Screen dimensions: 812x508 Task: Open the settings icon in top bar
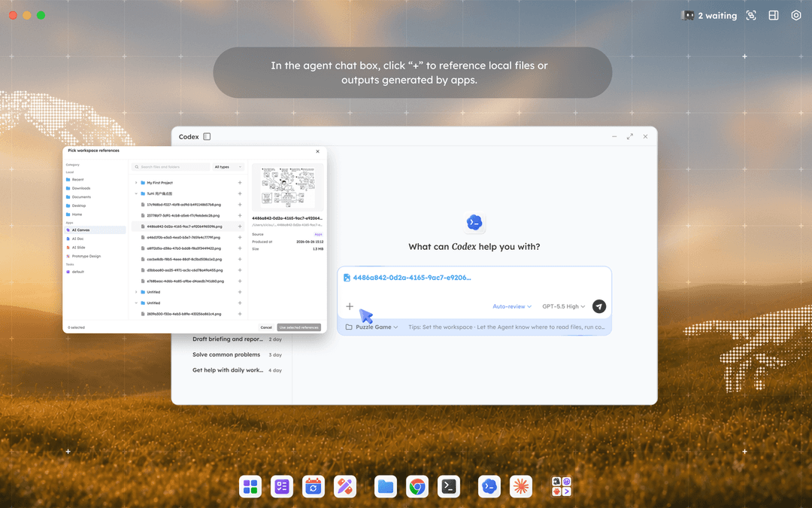point(796,16)
